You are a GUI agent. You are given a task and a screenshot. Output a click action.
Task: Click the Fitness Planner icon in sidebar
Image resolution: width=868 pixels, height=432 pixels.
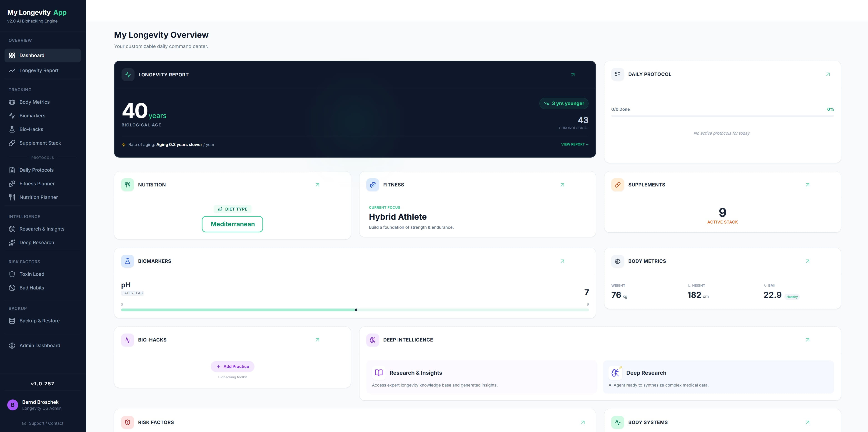point(12,183)
